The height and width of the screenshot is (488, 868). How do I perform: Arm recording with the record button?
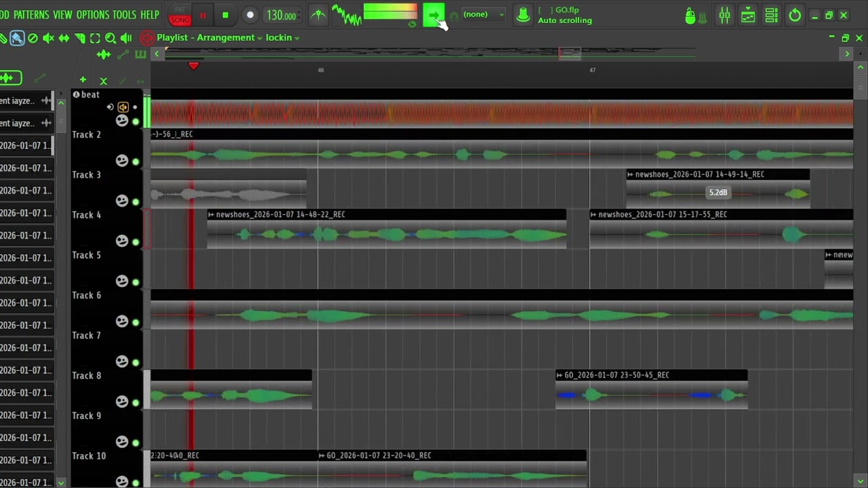coord(250,15)
